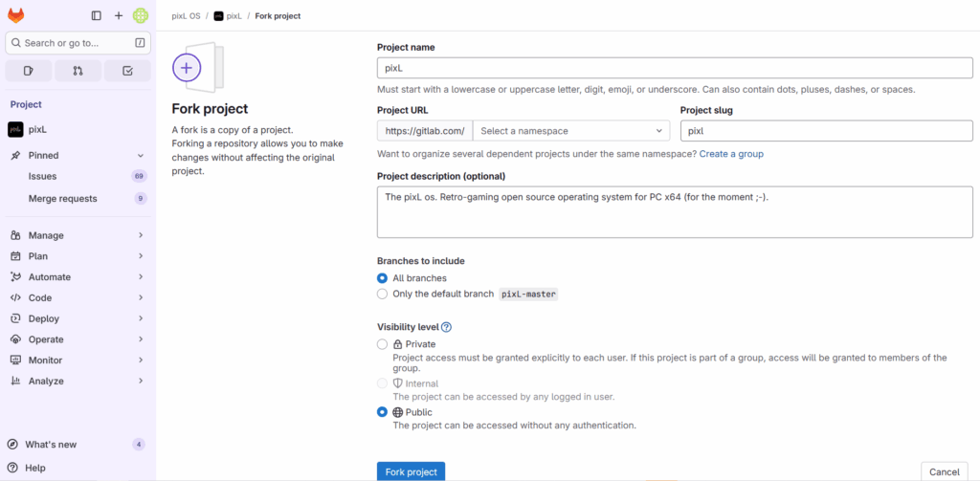Open the to-do list icon
980x481 pixels.
coord(126,71)
